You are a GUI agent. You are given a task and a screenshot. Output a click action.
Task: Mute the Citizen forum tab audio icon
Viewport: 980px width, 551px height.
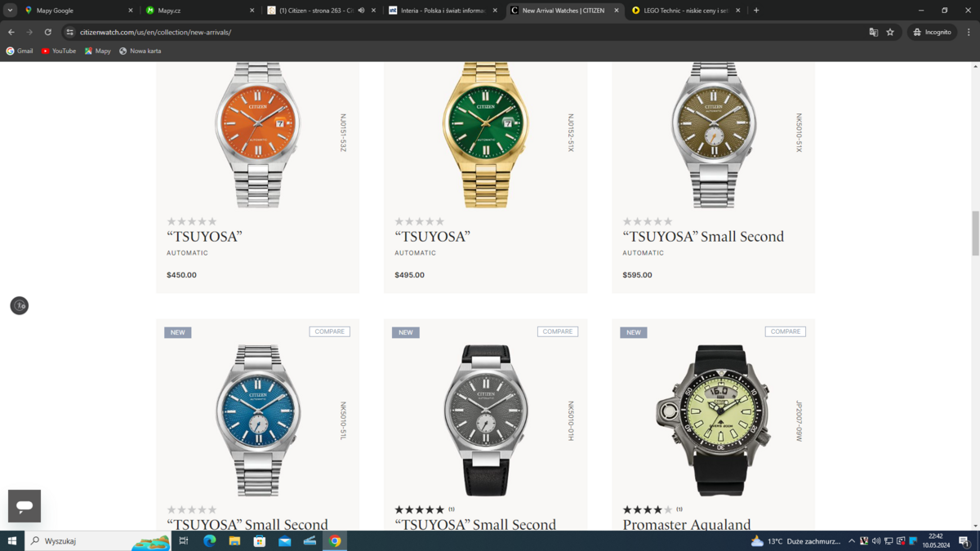[361, 11]
